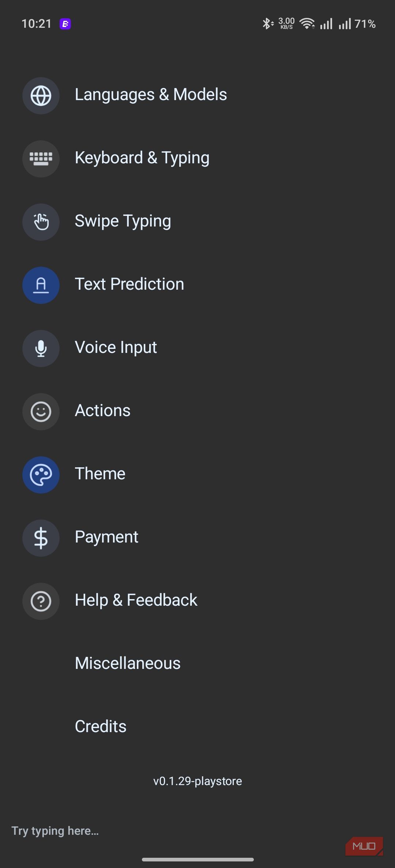
Task: Open the Miscellaneous settings entry
Action: (197, 663)
